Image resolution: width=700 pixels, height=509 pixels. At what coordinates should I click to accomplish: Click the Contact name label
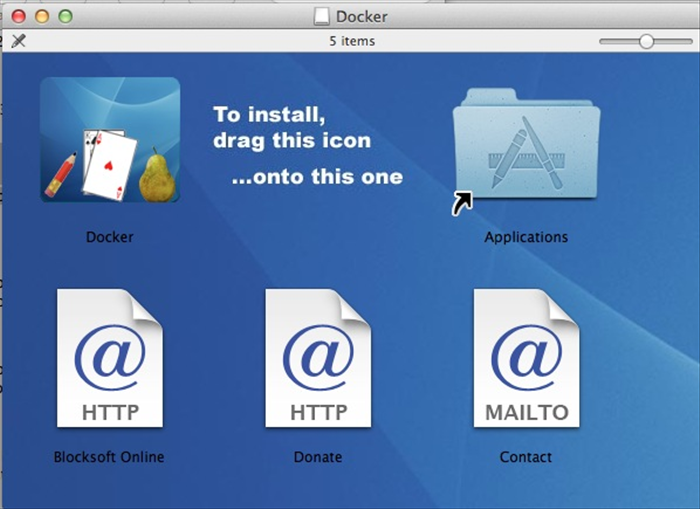pyautogui.click(x=526, y=457)
